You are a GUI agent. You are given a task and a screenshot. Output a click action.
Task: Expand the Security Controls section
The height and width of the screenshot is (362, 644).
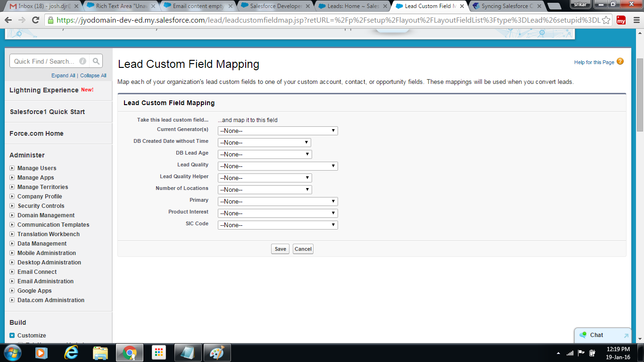pos(12,206)
